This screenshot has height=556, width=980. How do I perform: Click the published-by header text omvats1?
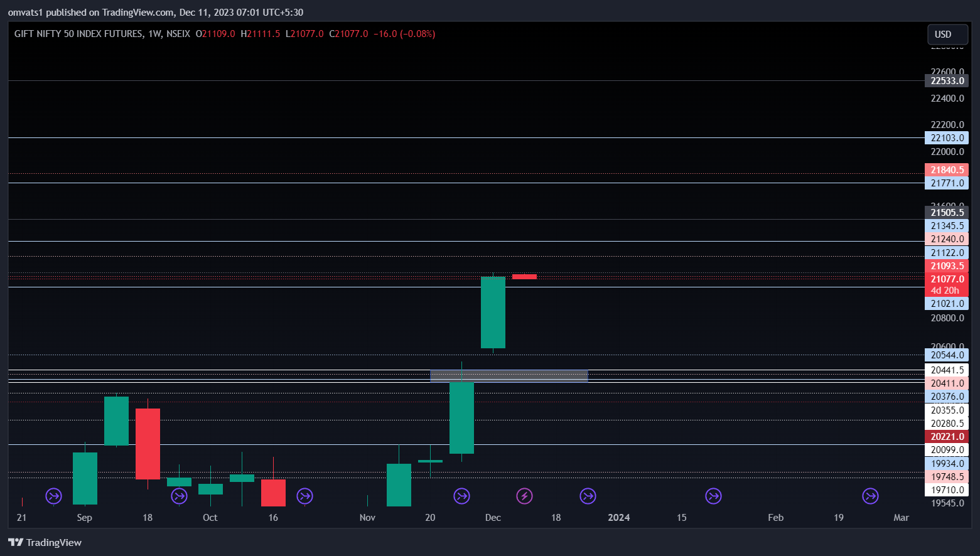click(x=26, y=13)
